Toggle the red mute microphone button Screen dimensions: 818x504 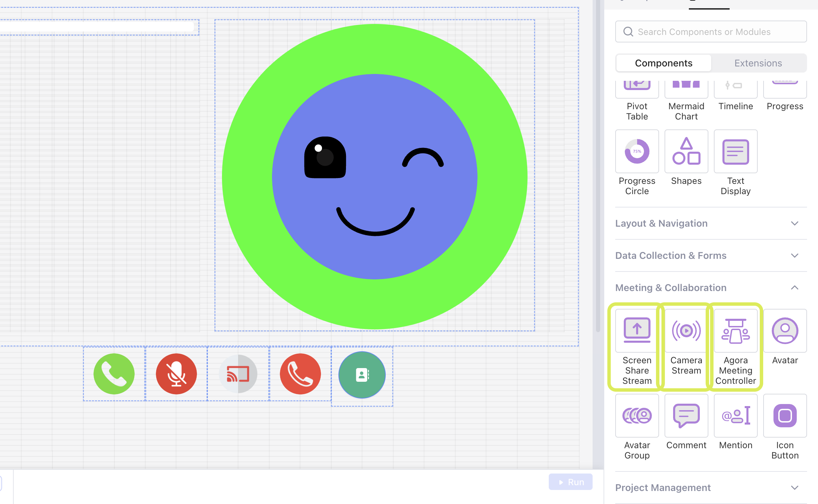click(176, 374)
